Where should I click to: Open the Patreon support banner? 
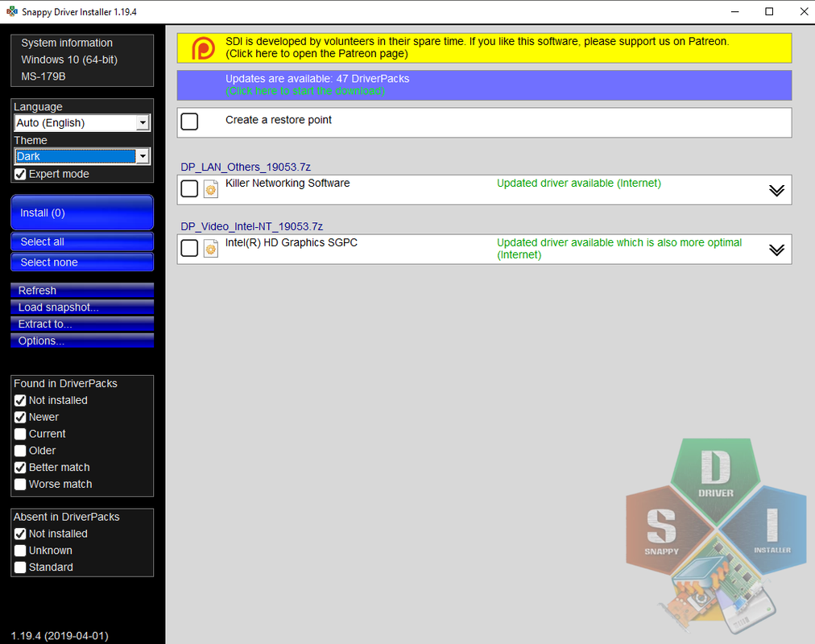pos(485,47)
